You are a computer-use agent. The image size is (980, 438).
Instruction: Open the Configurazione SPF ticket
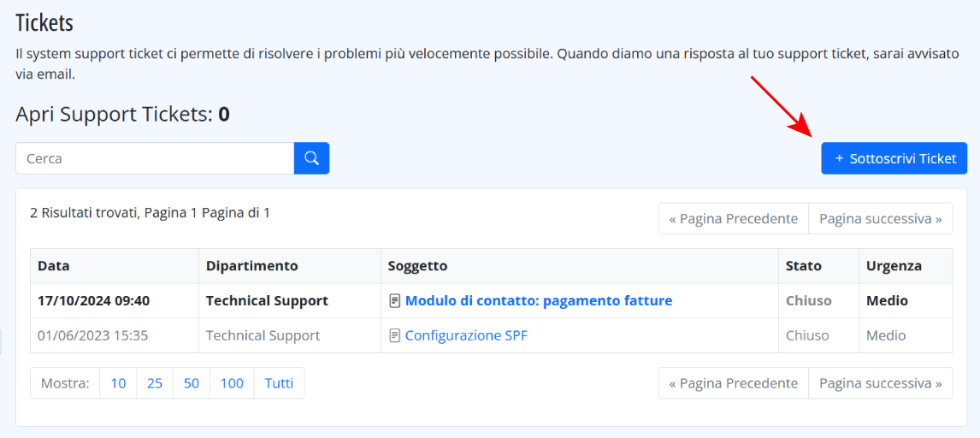click(x=466, y=336)
